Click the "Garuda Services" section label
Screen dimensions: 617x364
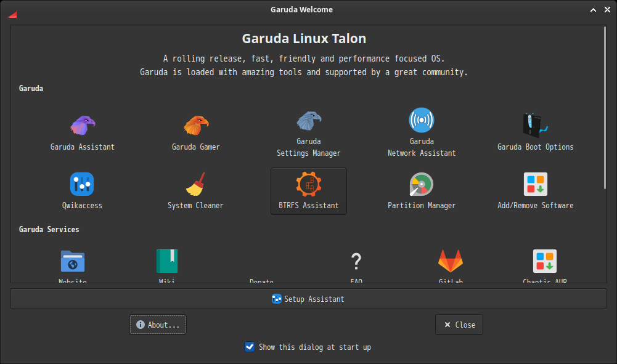coord(49,230)
